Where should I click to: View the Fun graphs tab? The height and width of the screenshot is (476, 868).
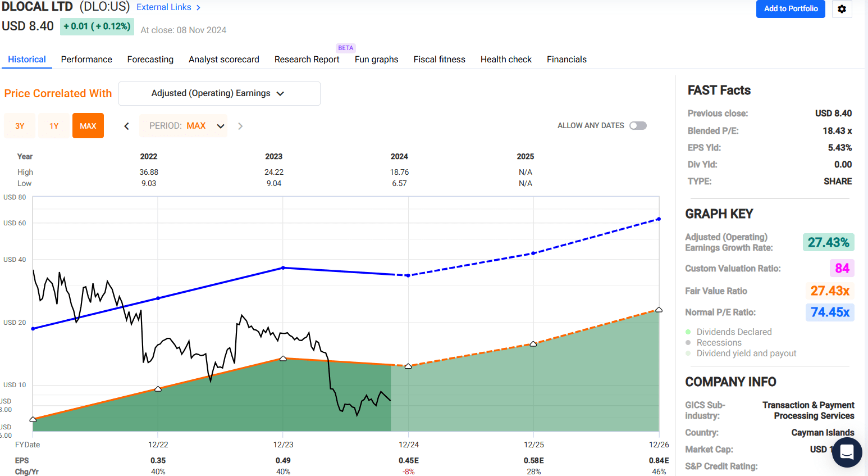pos(377,59)
